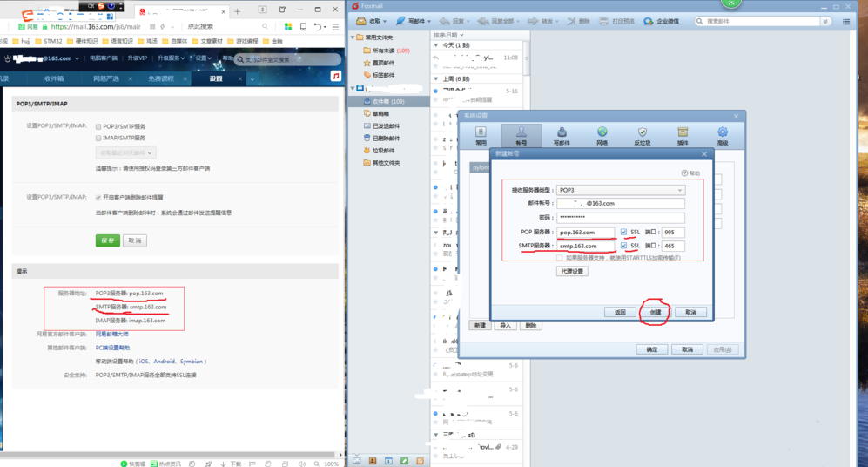The height and width of the screenshot is (467, 868).
Task: Click the 创建 button to create account
Action: (x=655, y=312)
